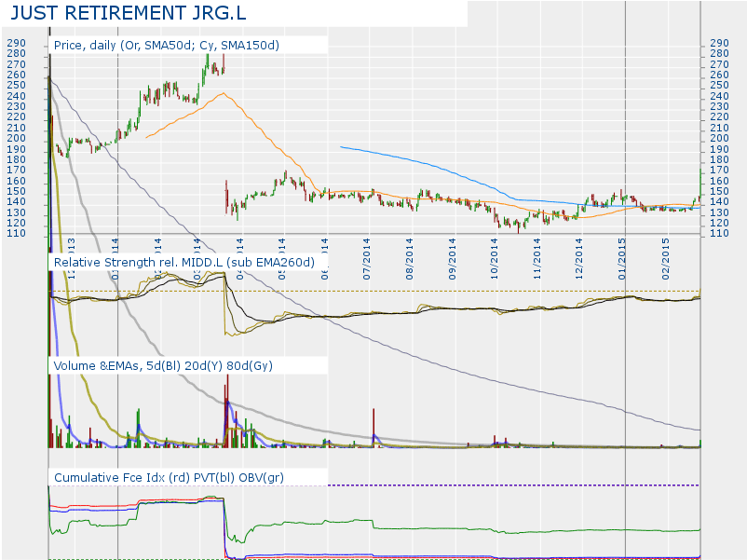The height and width of the screenshot is (560, 747).
Task: Click the 07/2014 date axis label
Action: [366, 259]
